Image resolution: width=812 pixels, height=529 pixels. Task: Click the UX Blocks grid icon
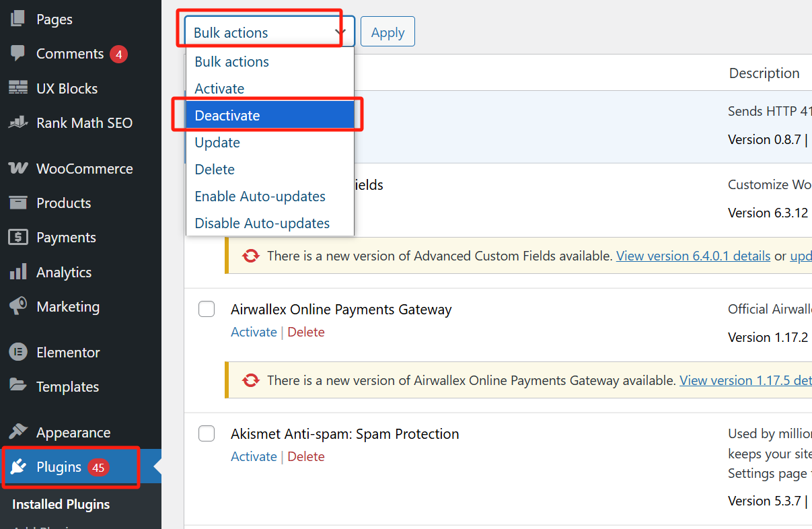point(18,88)
